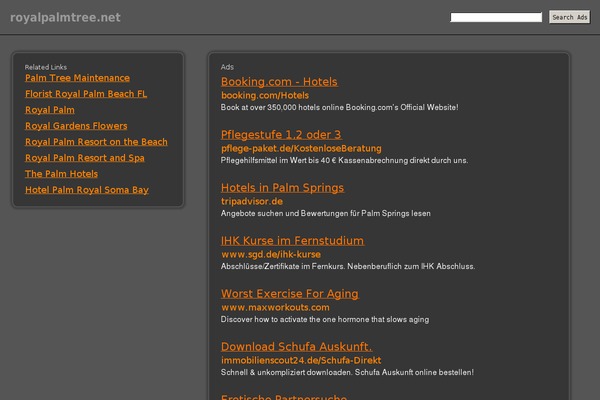Open the Royal Palm related link
600x400 pixels.
point(50,110)
